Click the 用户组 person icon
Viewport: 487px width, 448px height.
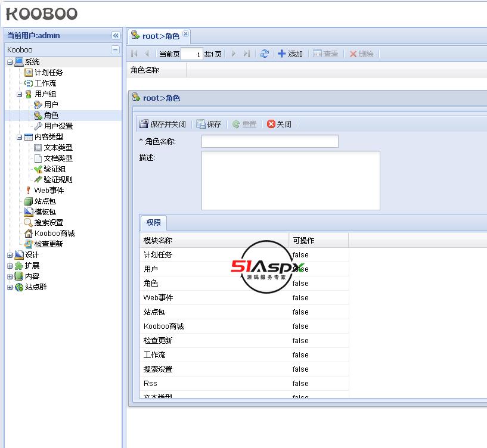point(28,94)
